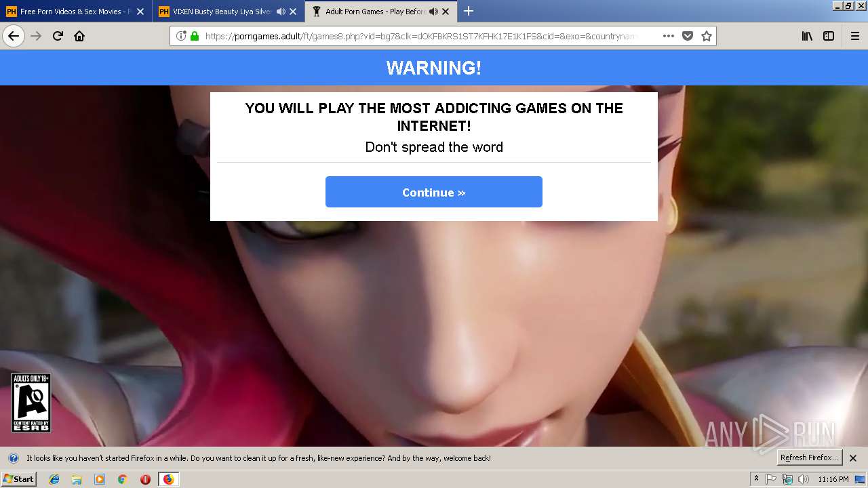Click the Refresh Firefox button
Screen dimensions: 868x488
click(809, 457)
